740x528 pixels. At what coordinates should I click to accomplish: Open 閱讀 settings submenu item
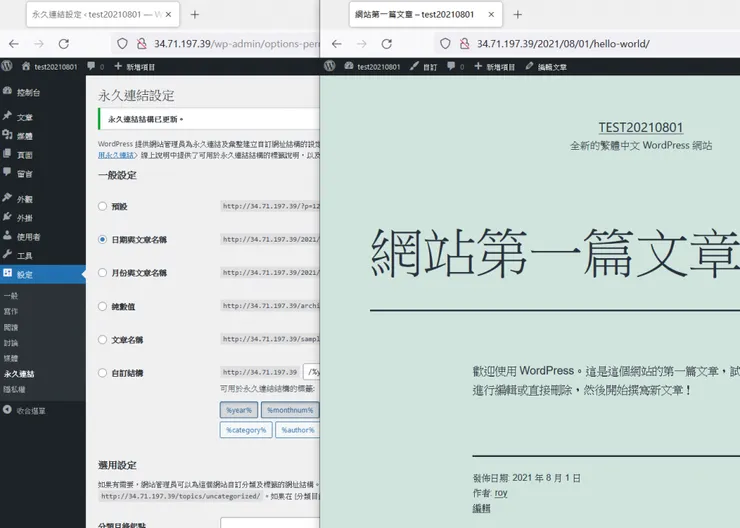[11, 327]
